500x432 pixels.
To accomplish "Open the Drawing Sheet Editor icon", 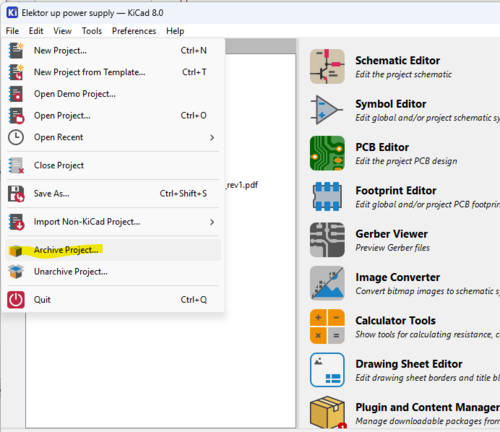I will 327,370.
